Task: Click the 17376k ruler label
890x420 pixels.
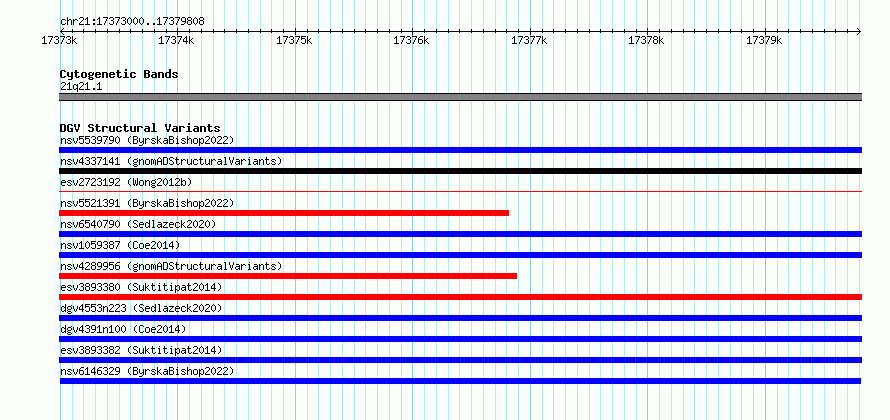Action: pyautogui.click(x=412, y=40)
